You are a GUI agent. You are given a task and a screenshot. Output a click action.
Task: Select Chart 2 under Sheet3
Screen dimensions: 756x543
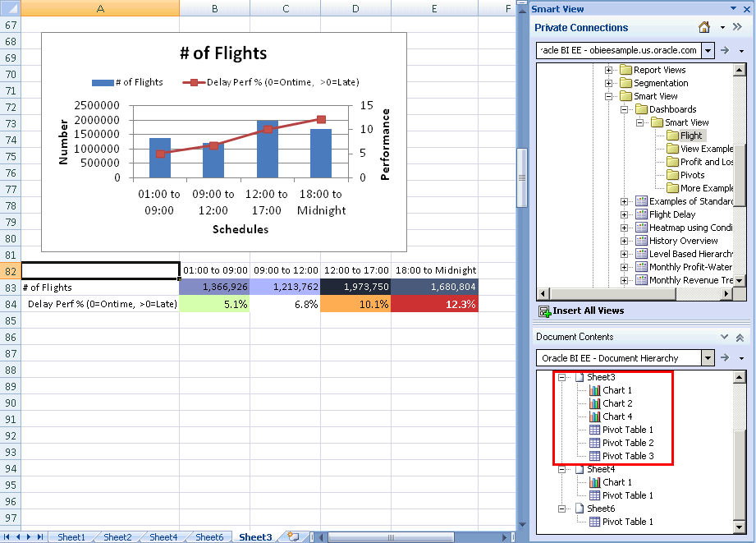point(617,403)
